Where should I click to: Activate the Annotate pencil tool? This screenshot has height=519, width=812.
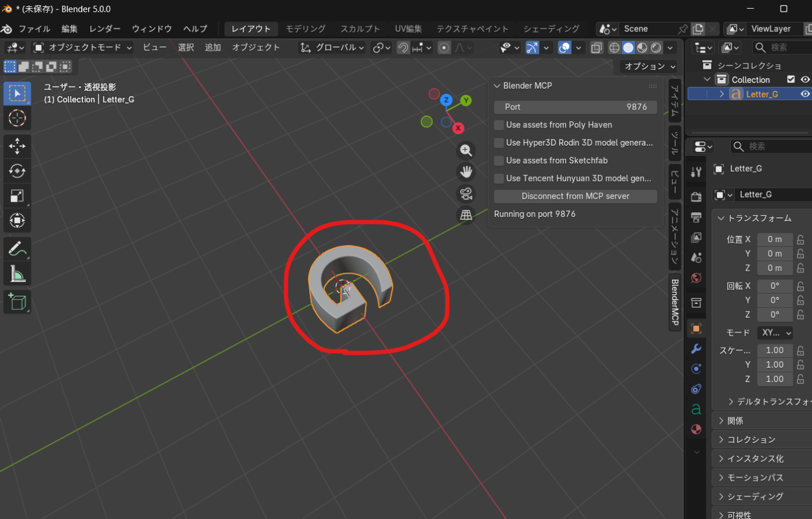click(17, 249)
